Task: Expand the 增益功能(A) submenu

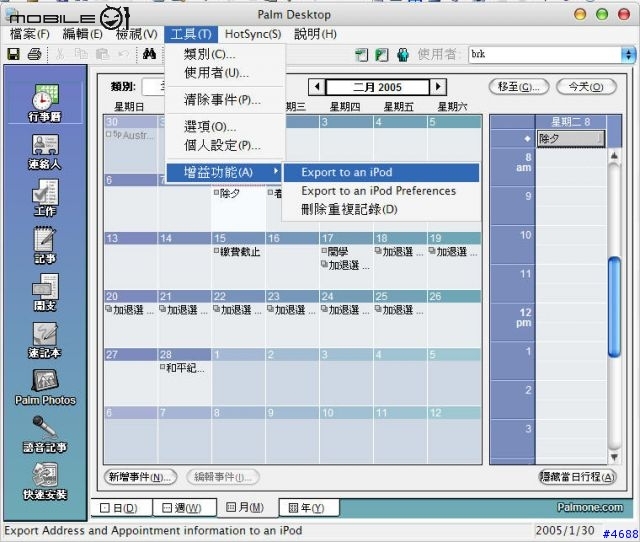Action: pos(224,172)
